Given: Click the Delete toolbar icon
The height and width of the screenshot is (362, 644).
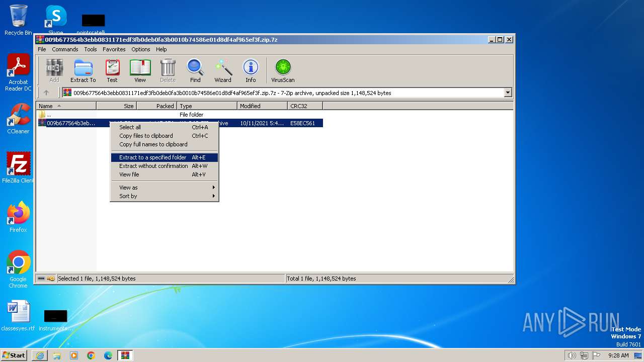Looking at the screenshot, I should 168,70.
